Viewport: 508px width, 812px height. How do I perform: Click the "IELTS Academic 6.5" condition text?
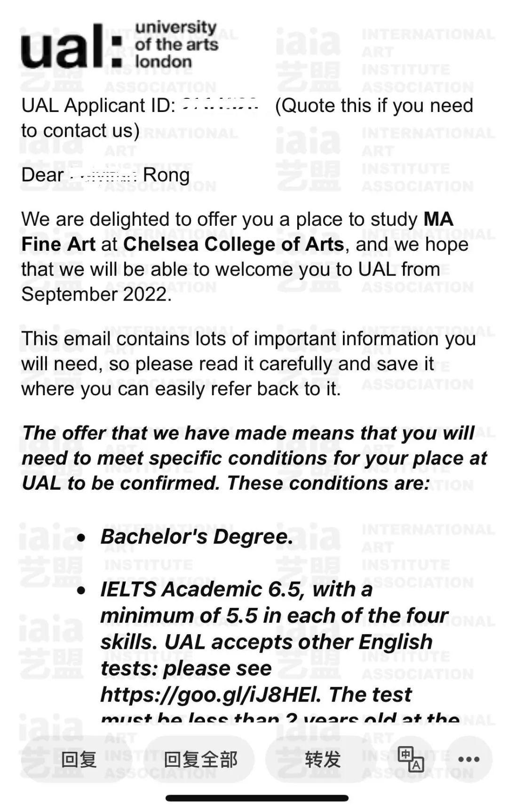coord(202,589)
